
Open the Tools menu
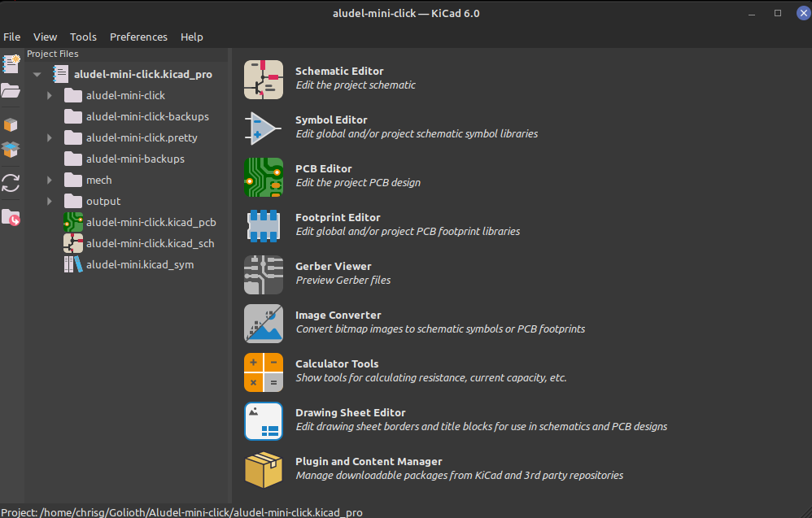83,37
